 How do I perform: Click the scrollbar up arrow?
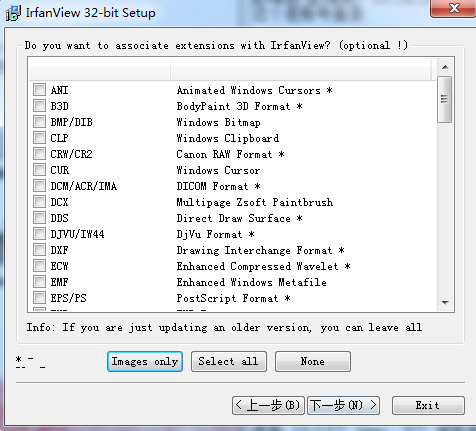click(x=445, y=67)
